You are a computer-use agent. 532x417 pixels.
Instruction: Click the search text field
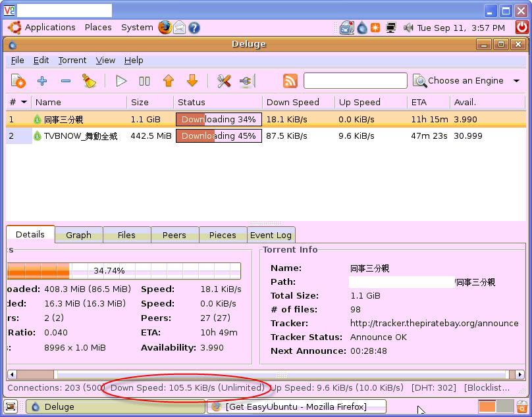pos(355,81)
